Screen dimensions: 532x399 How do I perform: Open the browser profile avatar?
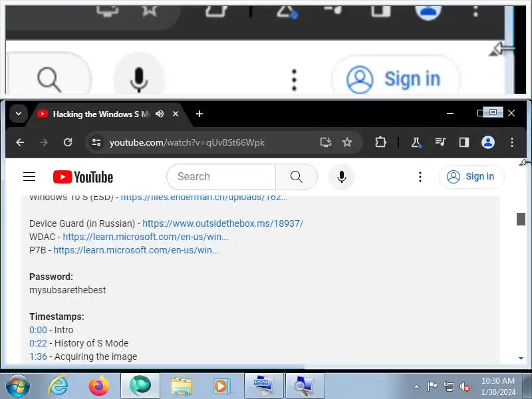(488, 142)
